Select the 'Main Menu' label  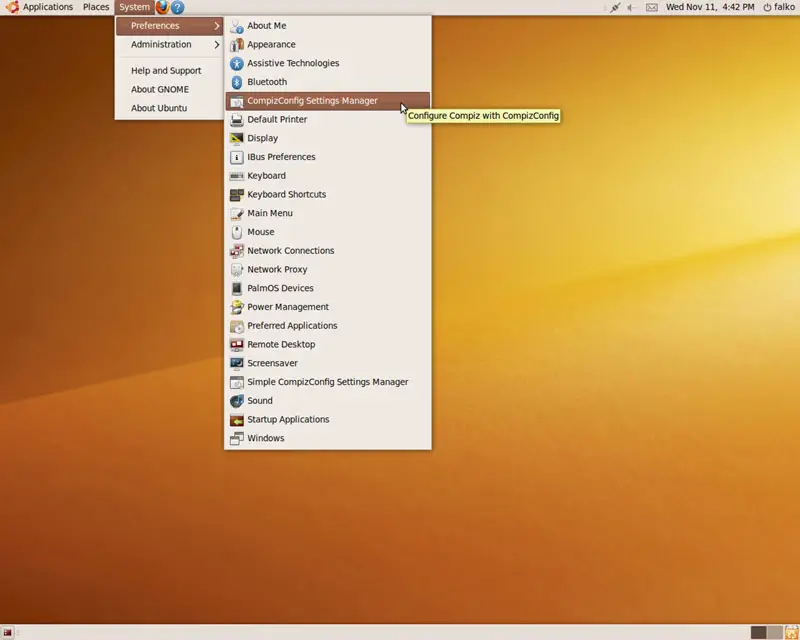(270, 213)
